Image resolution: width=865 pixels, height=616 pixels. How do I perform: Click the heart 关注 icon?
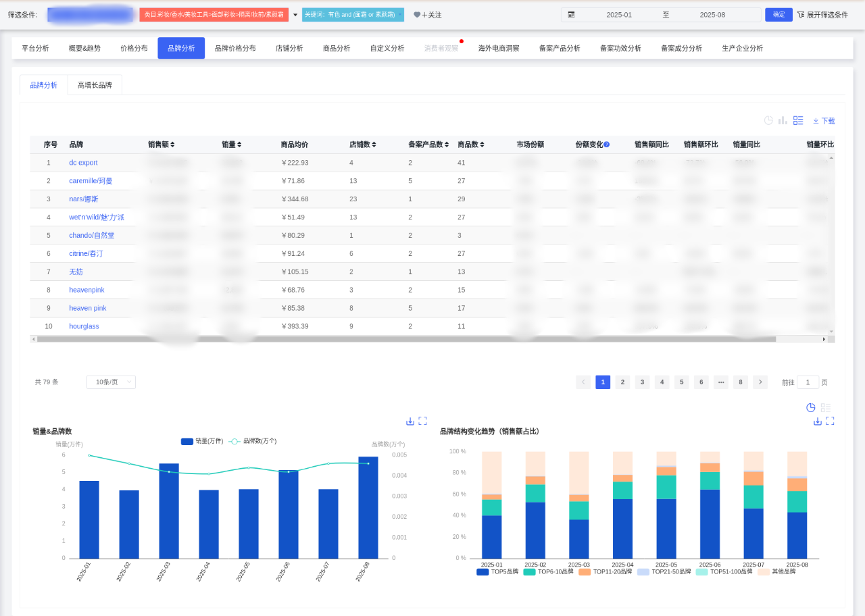click(417, 15)
